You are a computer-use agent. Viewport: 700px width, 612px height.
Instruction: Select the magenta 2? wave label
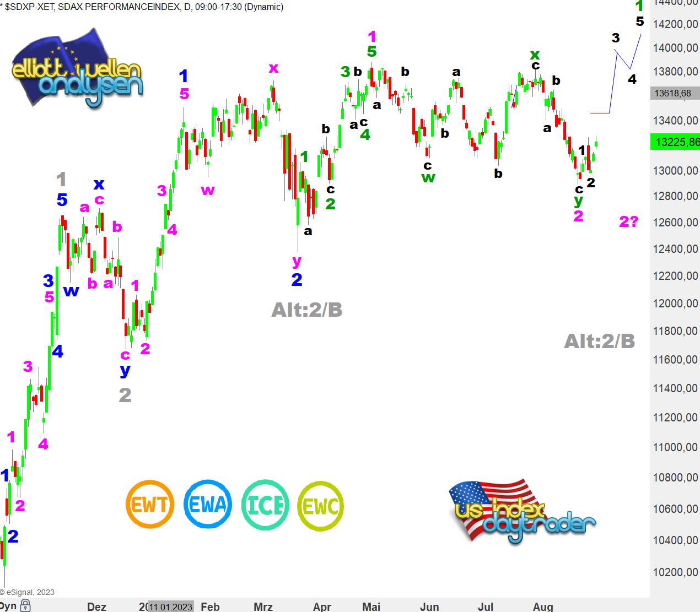(x=628, y=221)
